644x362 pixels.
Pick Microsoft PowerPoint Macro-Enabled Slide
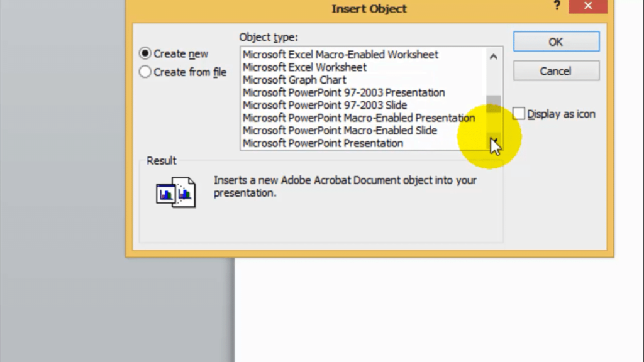pos(340,131)
